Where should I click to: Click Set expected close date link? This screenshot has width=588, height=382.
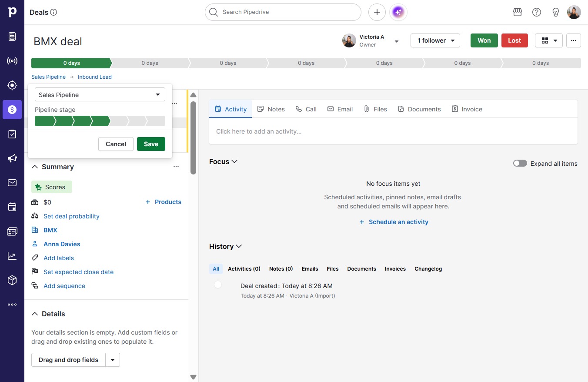click(78, 272)
